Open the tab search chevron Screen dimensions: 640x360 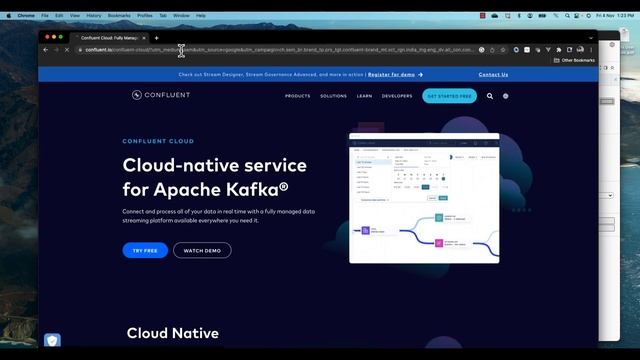(x=591, y=38)
